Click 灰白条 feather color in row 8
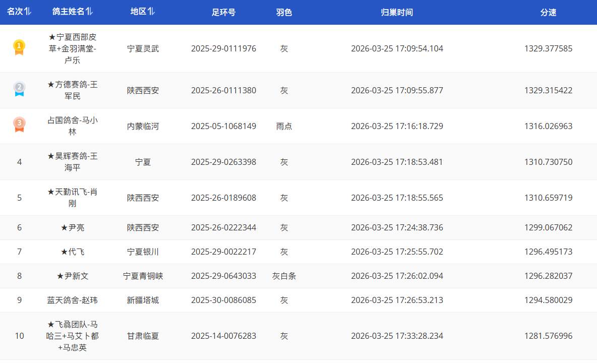Screen dimensions: 597x364 tap(284, 276)
